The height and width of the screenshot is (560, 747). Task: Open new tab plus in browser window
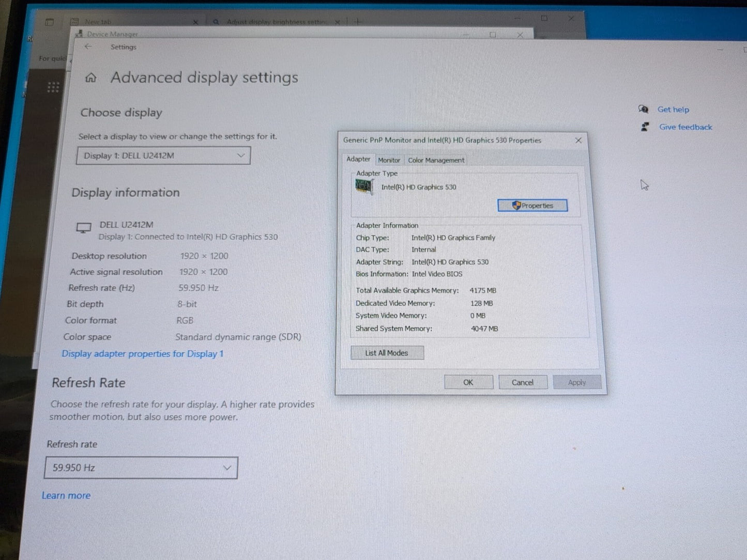pos(358,22)
